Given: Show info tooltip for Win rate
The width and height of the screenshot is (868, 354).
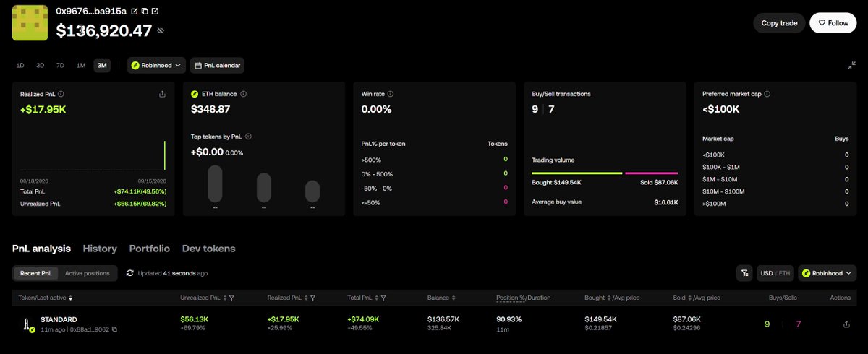Looking at the screenshot, I should (x=391, y=94).
